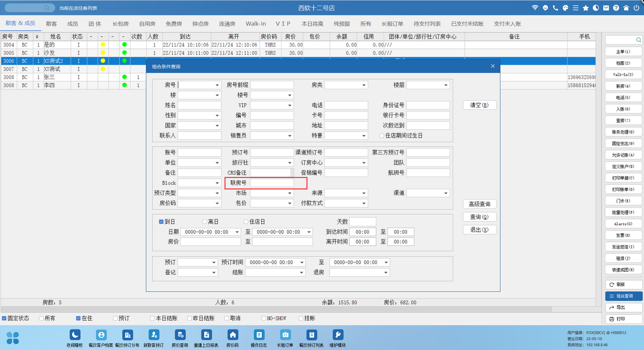
Task: Toggle the 固定状态 checkbox
Action: [4, 318]
